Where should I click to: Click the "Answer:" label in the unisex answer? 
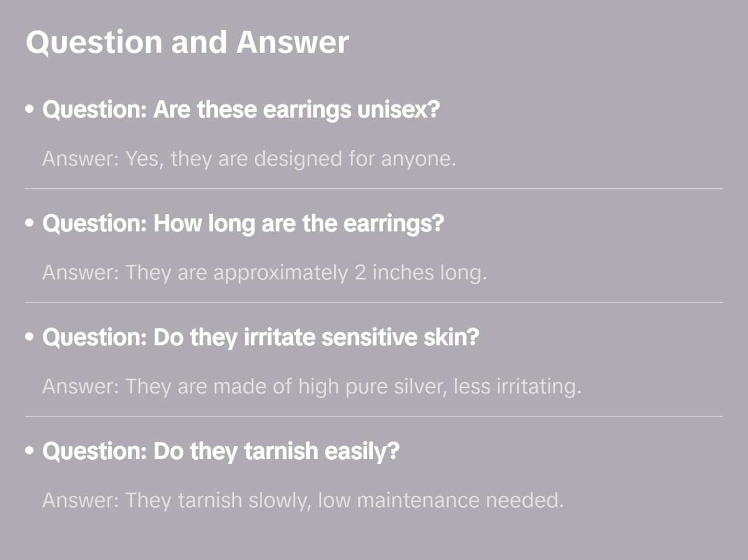click(81, 158)
